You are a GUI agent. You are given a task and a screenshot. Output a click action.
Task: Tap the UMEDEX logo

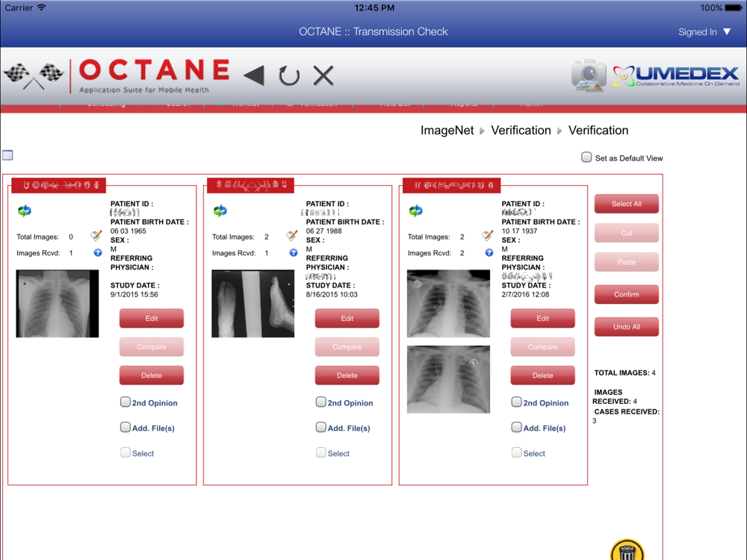click(676, 75)
